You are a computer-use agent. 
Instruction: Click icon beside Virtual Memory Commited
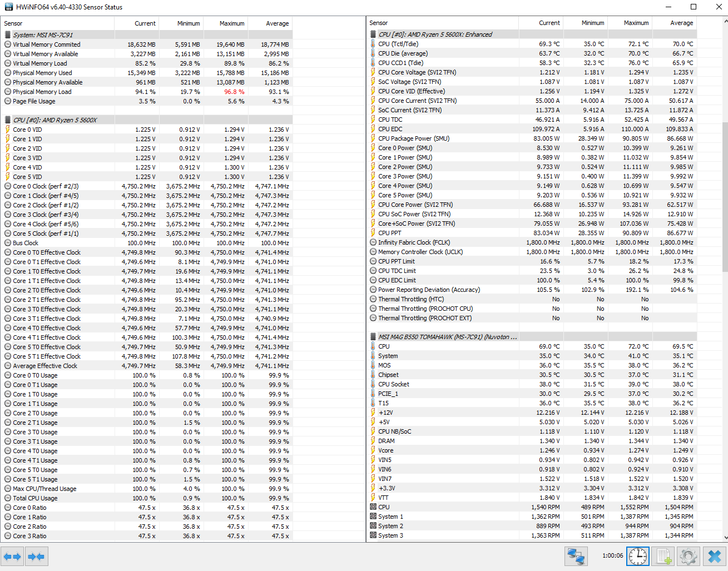pos(8,44)
